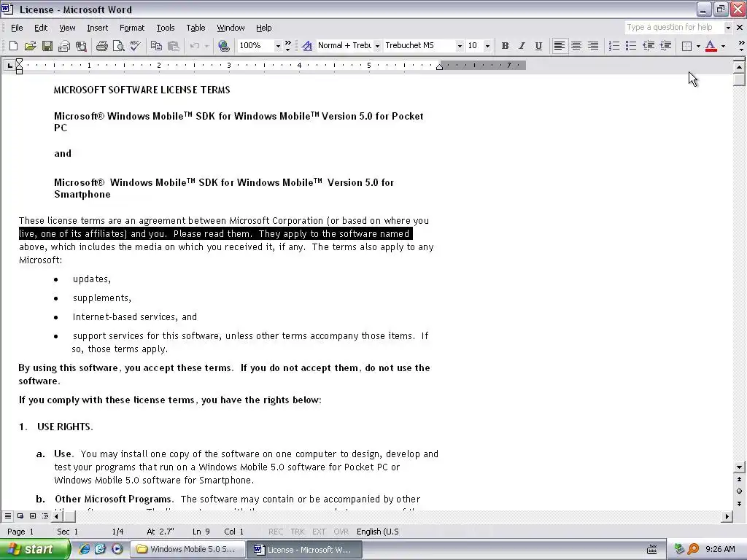
Task: Open the Styles and Formatting pane
Action: click(x=307, y=46)
